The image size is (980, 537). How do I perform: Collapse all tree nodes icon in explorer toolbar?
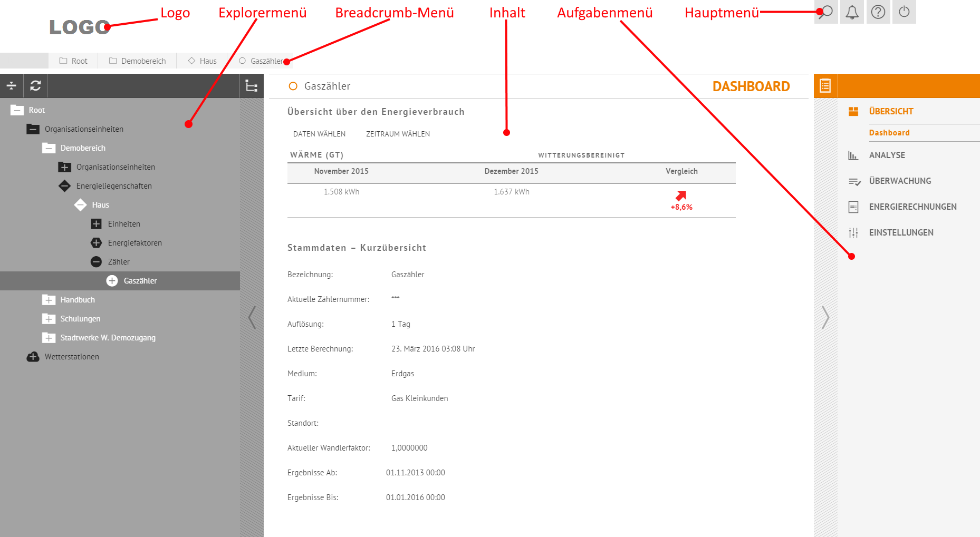pyautogui.click(x=12, y=86)
